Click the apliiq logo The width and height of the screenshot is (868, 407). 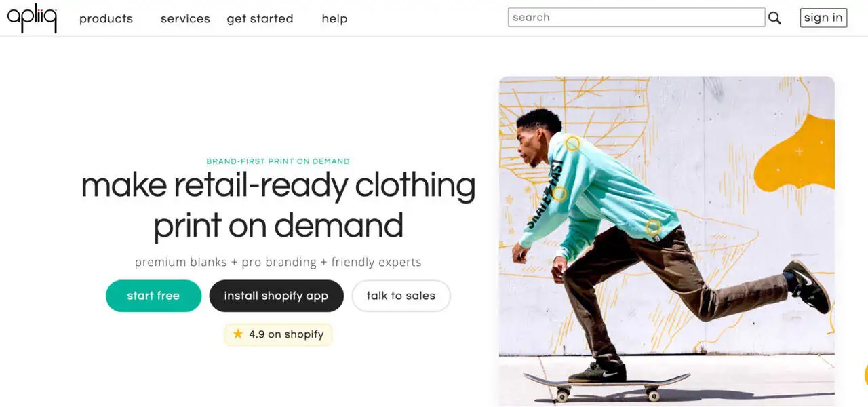(32, 18)
